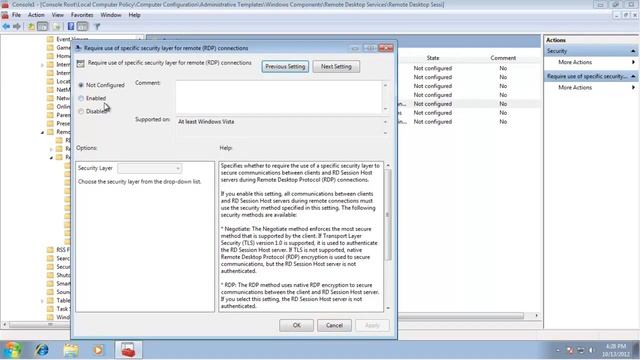Collapse the Security section in the Actions pane
The height and width of the screenshot is (360, 640).
tap(633, 51)
